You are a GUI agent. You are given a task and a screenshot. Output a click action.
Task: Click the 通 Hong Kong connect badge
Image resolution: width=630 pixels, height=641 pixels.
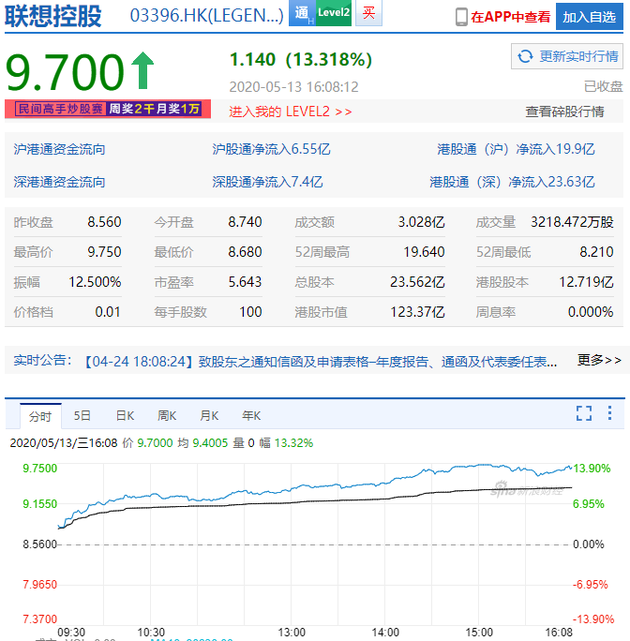[x=302, y=13]
